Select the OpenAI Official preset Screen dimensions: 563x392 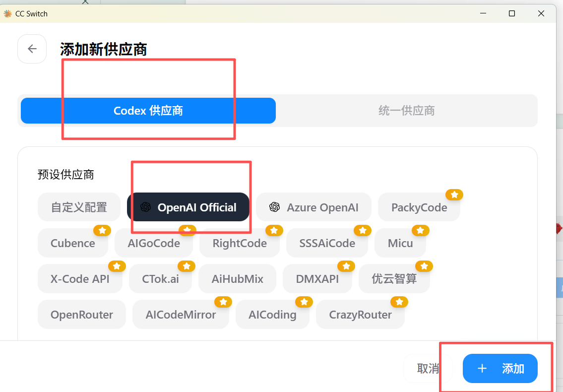coord(188,207)
